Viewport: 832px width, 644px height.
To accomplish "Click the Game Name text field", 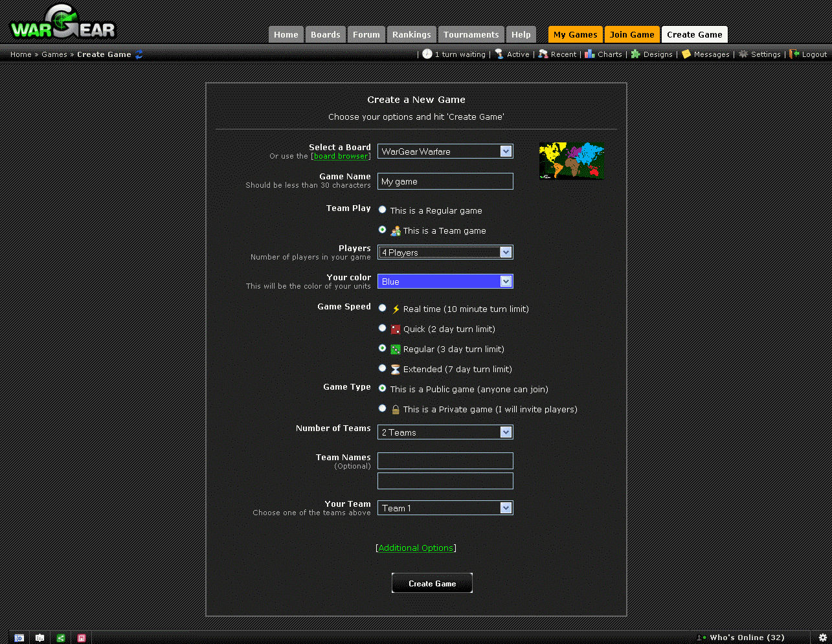I will click(x=445, y=181).
